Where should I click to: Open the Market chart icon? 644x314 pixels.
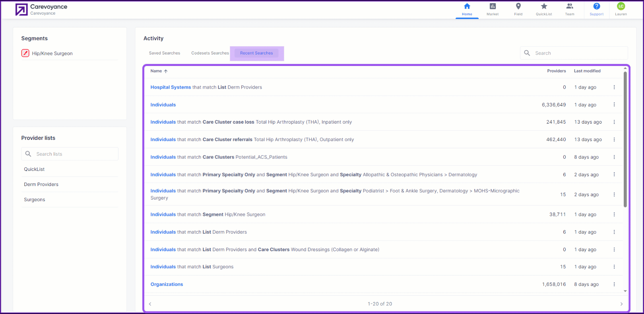tap(493, 6)
